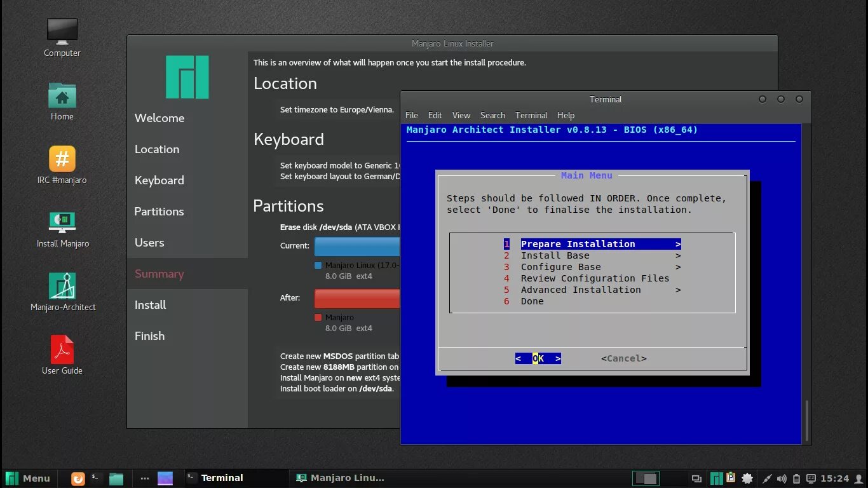Viewport: 868px width, 488px height.
Task: Open the Terminal menu in menu bar
Action: tap(531, 115)
